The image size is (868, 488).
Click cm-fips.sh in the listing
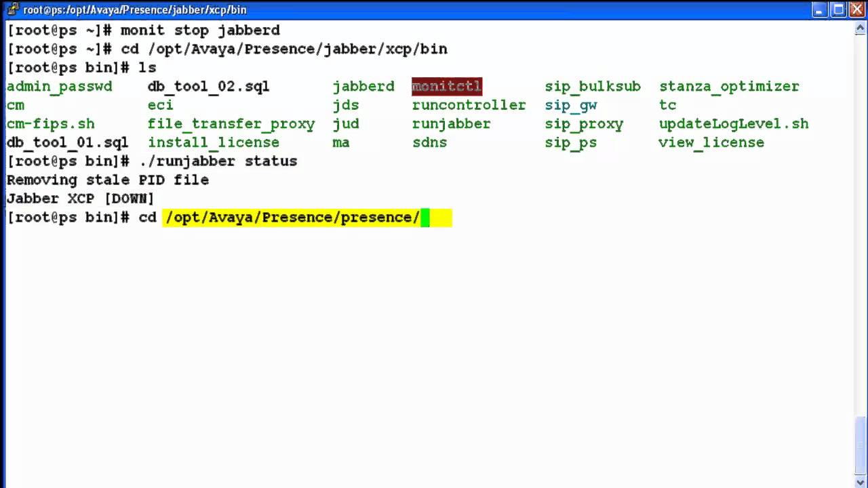[x=51, y=124]
